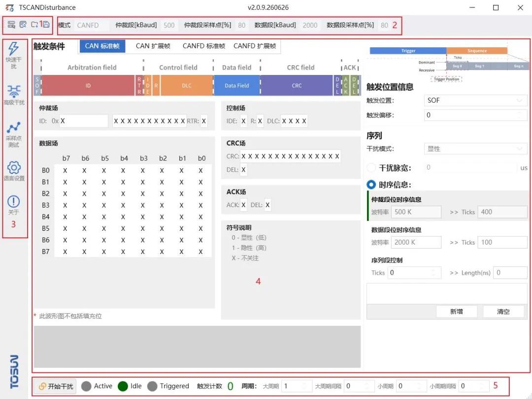The height and width of the screenshot is (399, 532).
Task: Click the TOSUN logo
Action: point(14,371)
